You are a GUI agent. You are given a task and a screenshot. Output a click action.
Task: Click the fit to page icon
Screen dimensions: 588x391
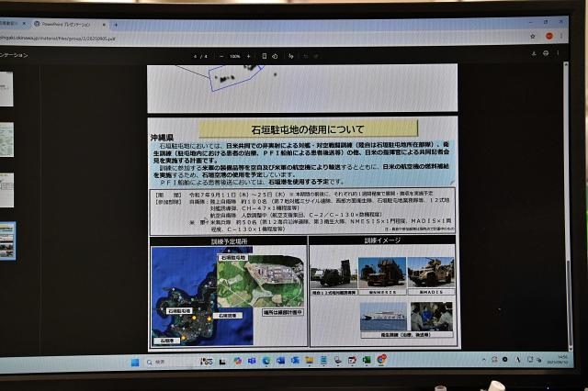pyautogui.click(x=265, y=57)
